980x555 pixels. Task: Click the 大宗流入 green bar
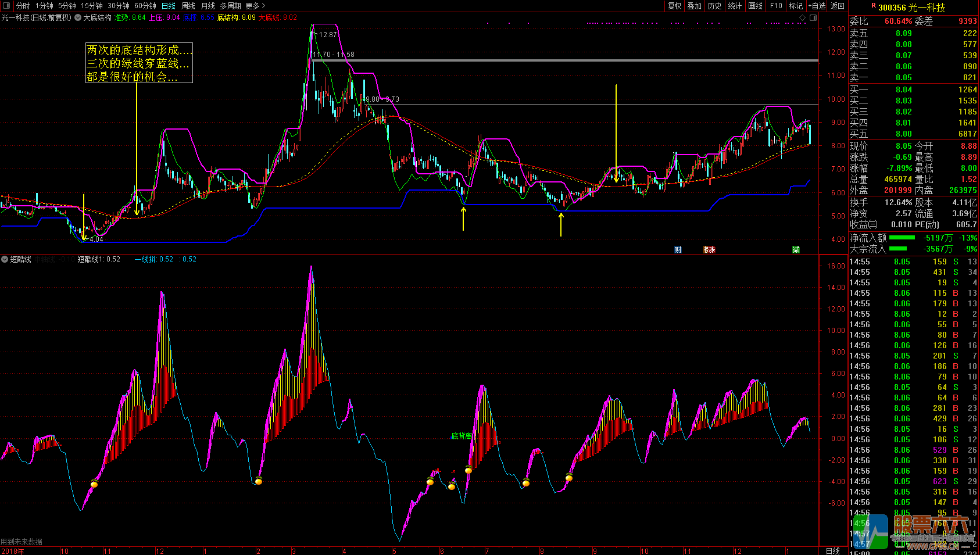[898, 249]
